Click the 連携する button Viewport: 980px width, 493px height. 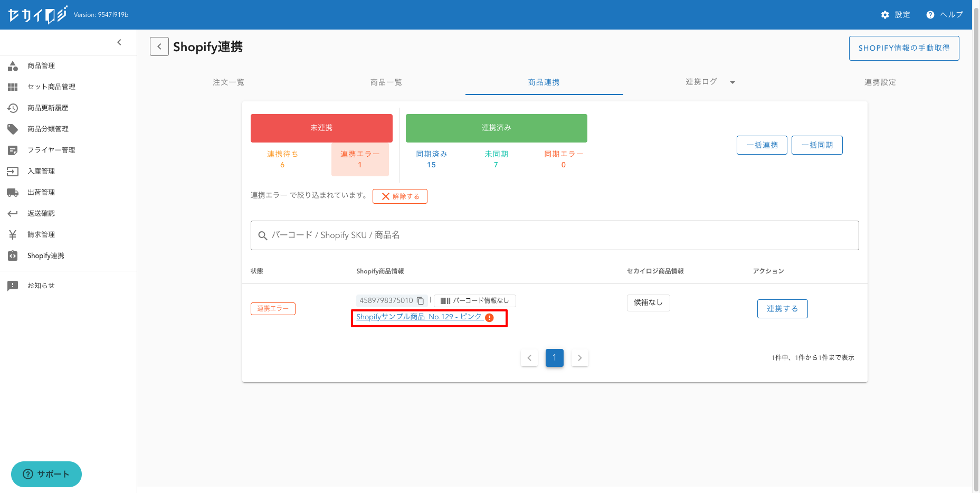[x=782, y=309]
